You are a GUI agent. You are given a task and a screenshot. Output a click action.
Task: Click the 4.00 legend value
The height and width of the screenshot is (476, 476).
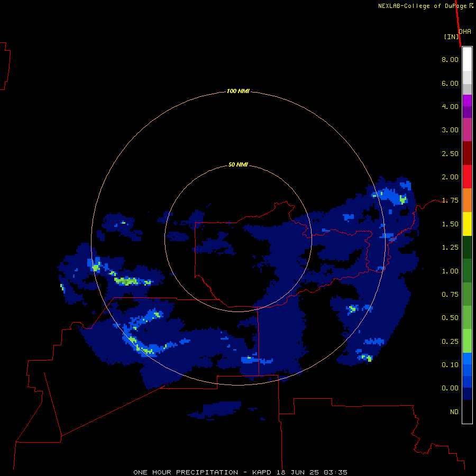pos(450,106)
